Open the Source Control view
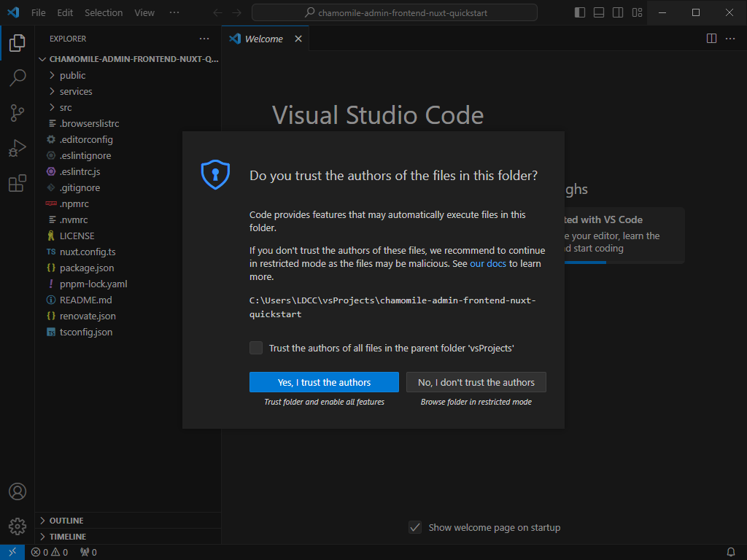Screen dimensions: 747x560 coord(18,113)
